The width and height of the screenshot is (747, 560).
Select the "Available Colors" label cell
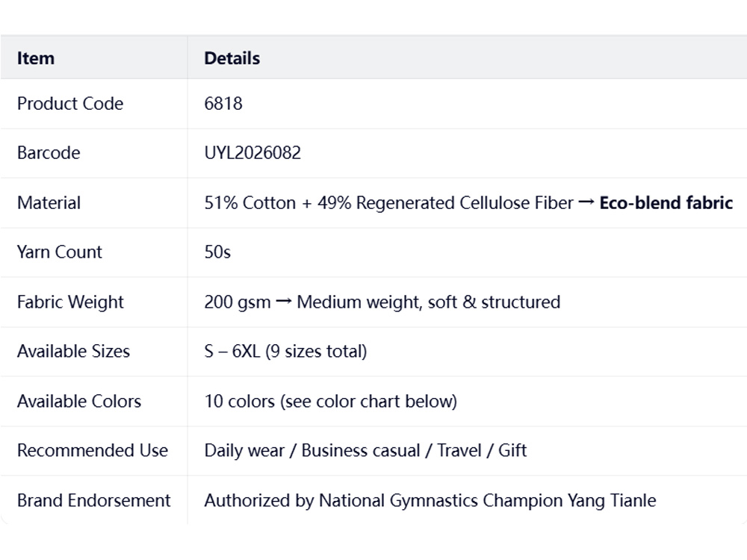pyautogui.click(x=79, y=402)
